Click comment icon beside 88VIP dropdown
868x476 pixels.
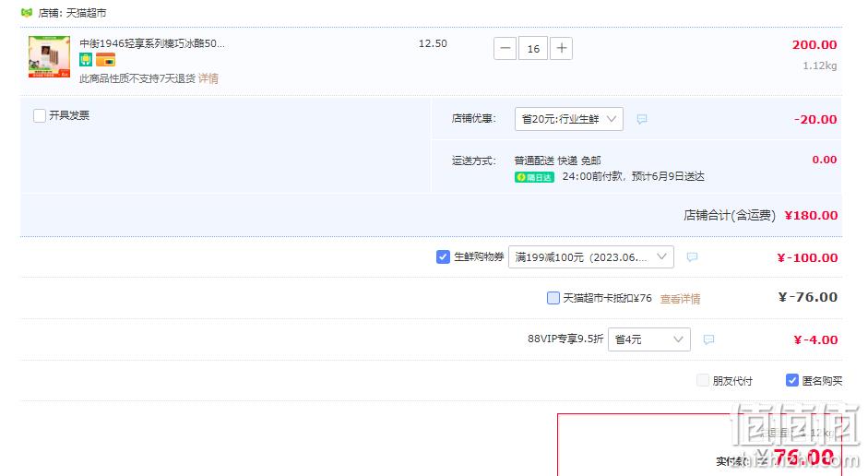pos(708,339)
